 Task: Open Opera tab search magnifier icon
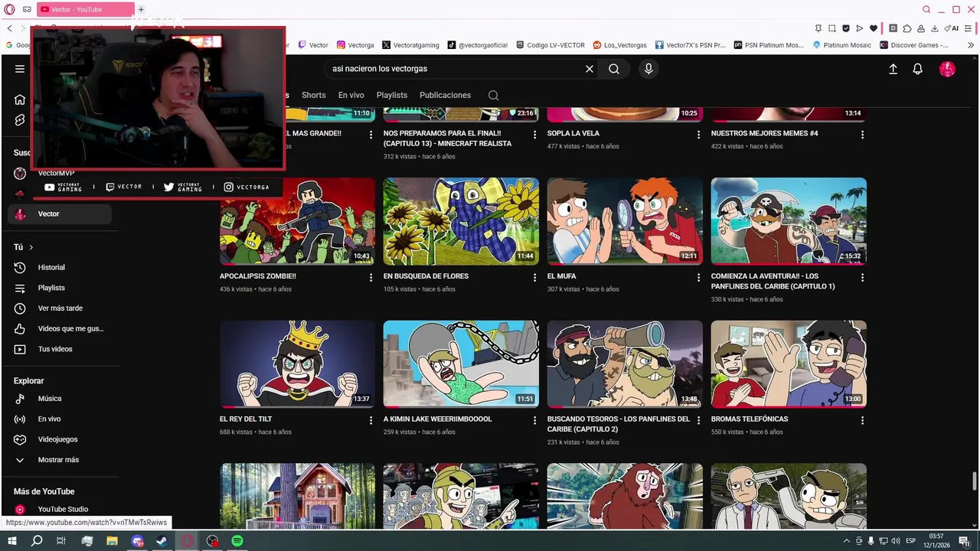(926, 9)
